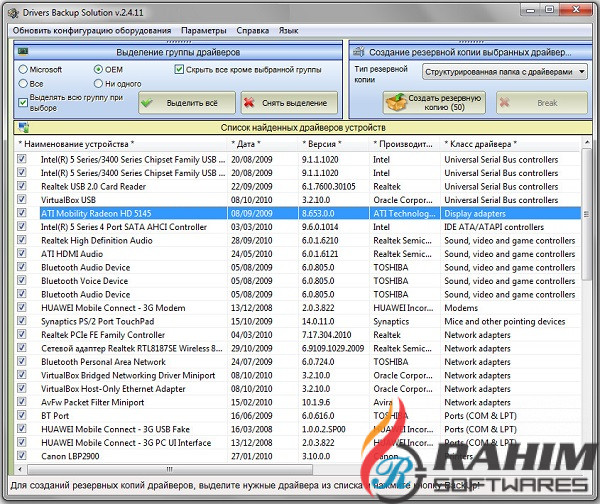Click the Выделить всё button
This screenshot has height=504, width=600.
187,103
